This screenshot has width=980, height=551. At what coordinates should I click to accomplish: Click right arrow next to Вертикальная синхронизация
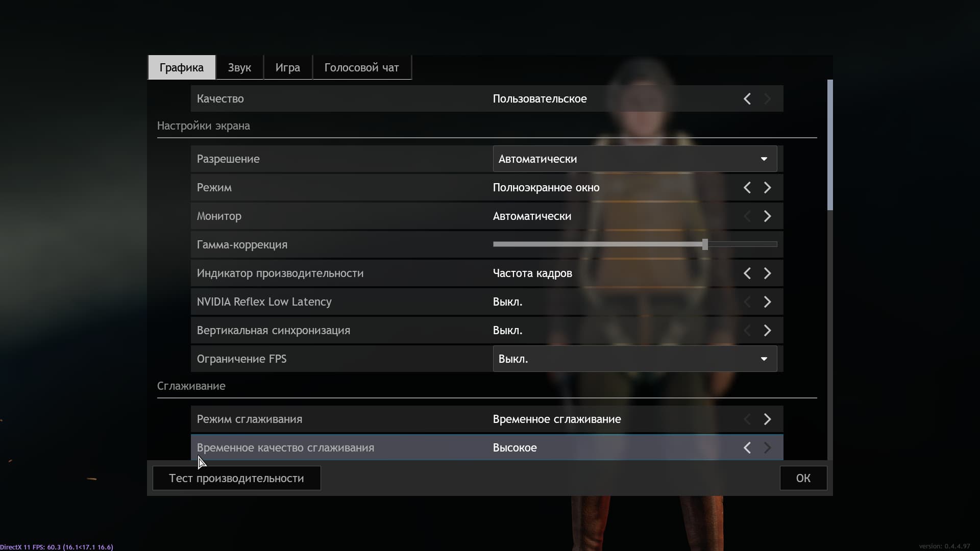[x=767, y=330]
